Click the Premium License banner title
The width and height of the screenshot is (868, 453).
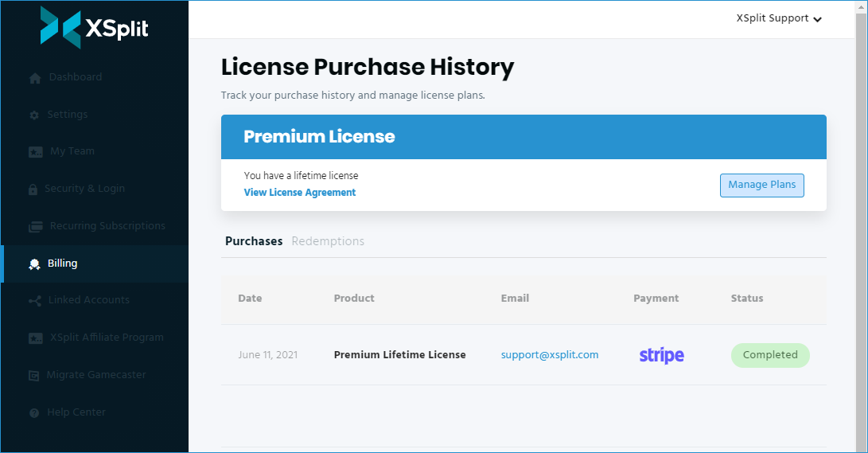(x=319, y=137)
